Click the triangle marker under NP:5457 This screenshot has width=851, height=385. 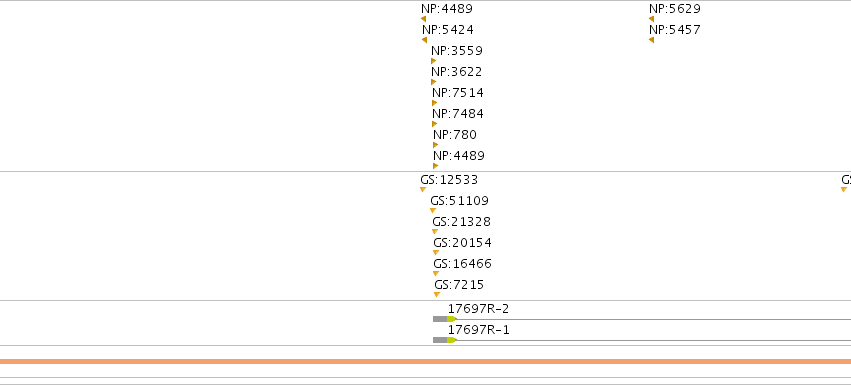click(651, 40)
